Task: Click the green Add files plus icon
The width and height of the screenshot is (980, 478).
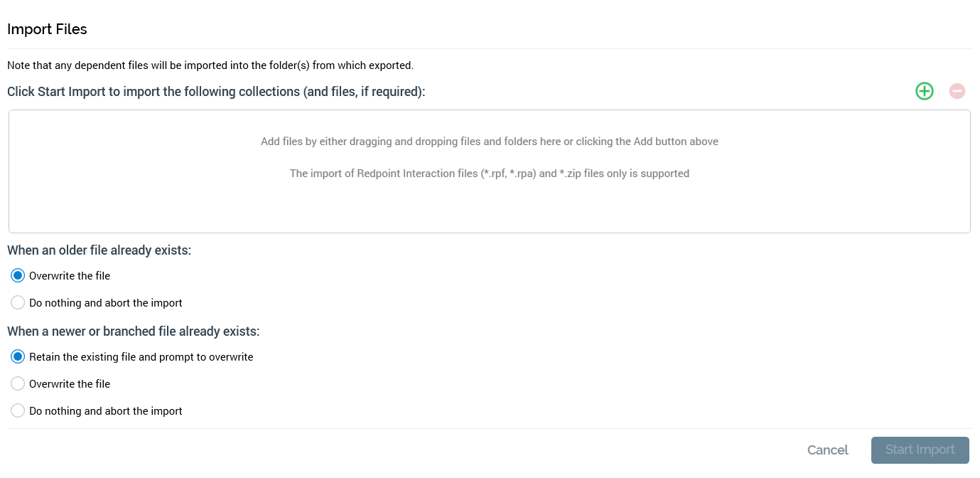Action: click(924, 91)
